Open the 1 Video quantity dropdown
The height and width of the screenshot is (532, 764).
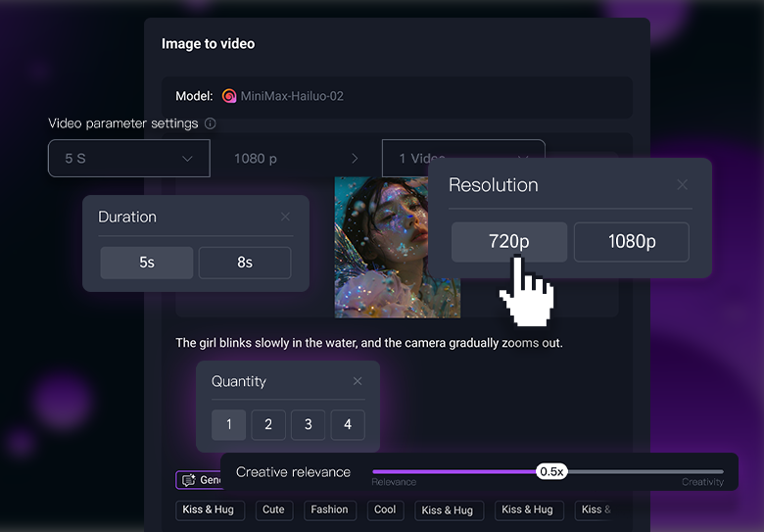(462, 158)
